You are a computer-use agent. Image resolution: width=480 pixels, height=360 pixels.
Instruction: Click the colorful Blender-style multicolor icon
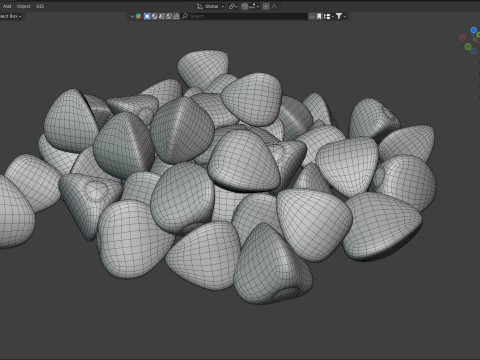tap(138, 16)
